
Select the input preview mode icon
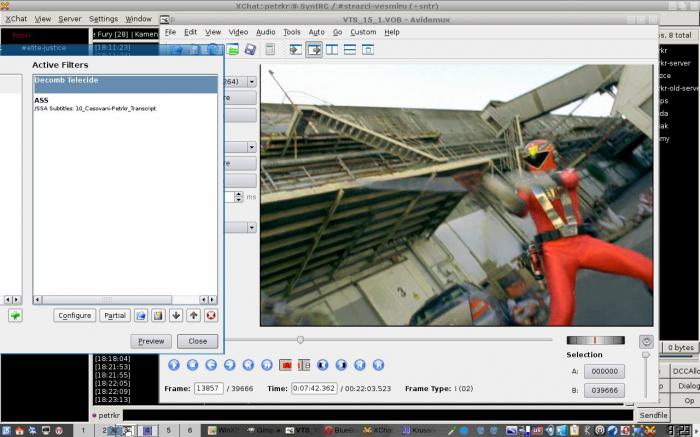[x=296, y=50]
